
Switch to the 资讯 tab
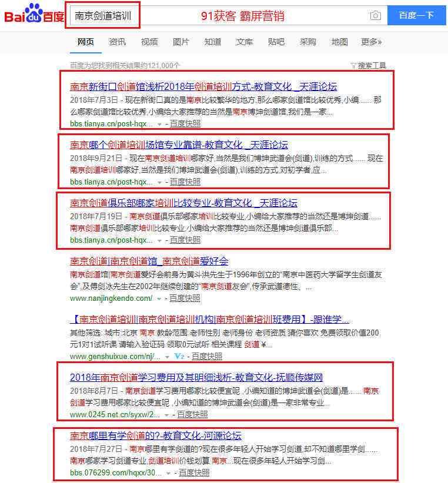118,42
